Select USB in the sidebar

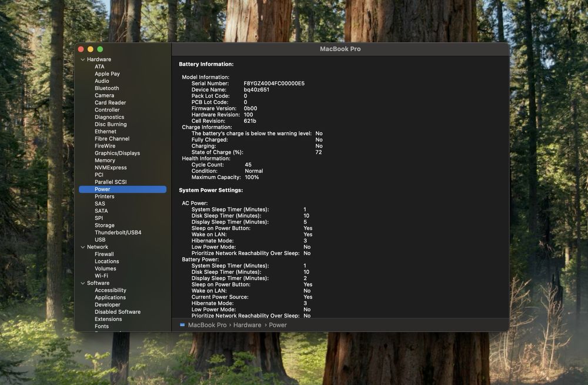click(x=100, y=240)
